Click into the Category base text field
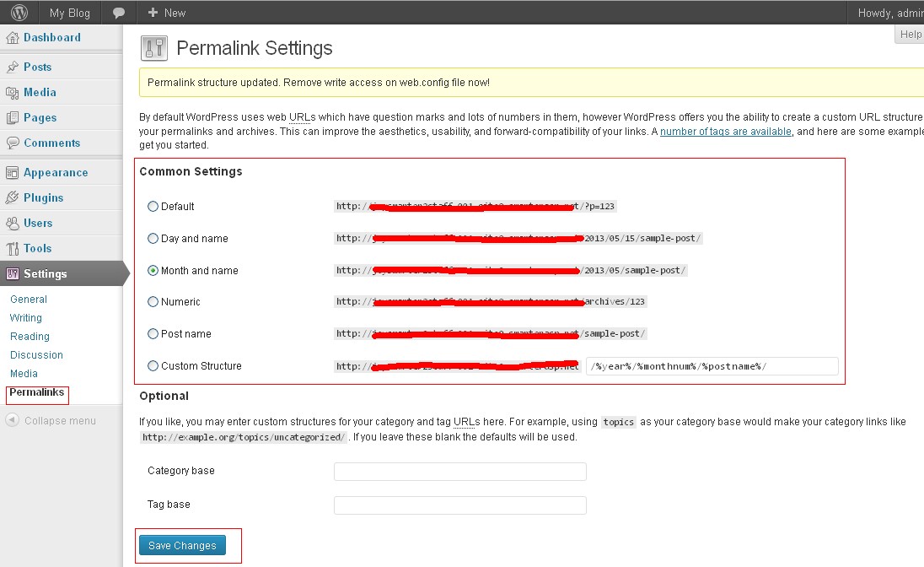Image resolution: width=924 pixels, height=567 pixels. (459, 472)
